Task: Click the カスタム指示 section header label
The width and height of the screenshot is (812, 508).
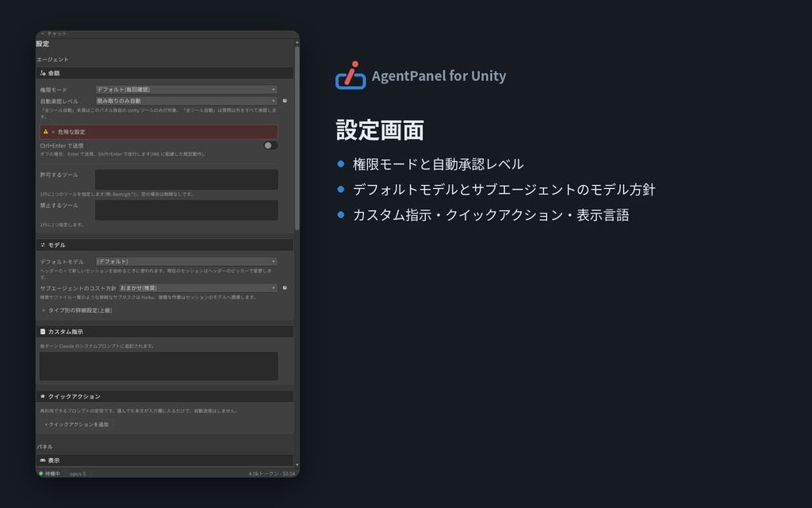Action: (66, 332)
